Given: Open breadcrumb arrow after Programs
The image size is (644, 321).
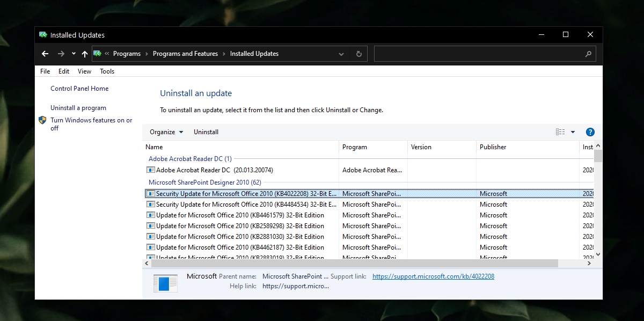Looking at the screenshot, I should pos(147,54).
